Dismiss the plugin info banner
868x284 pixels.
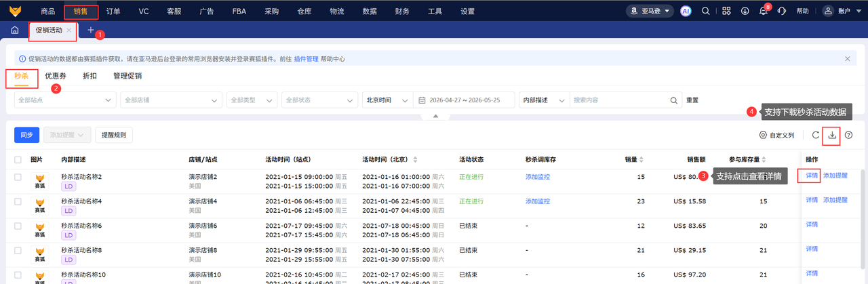point(847,59)
